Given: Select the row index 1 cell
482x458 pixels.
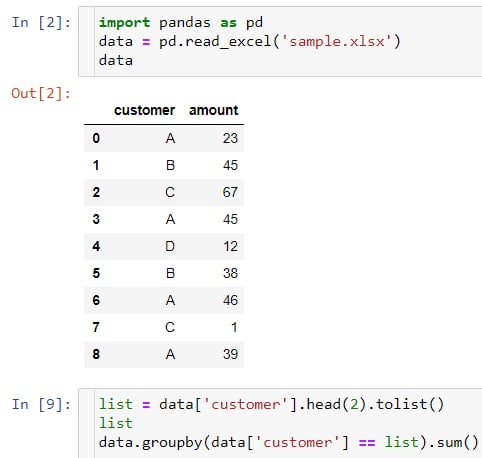Looking at the screenshot, I should pos(96,165).
